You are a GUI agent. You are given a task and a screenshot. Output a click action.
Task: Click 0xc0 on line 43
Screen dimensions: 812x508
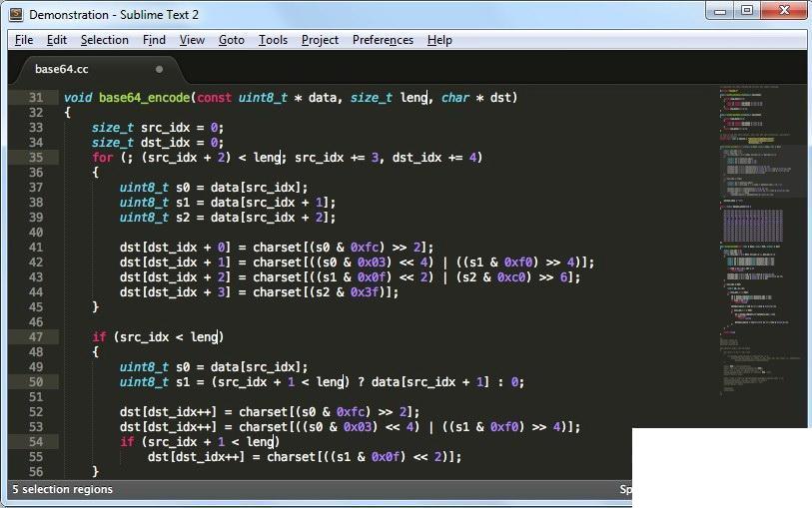coord(510,277)
